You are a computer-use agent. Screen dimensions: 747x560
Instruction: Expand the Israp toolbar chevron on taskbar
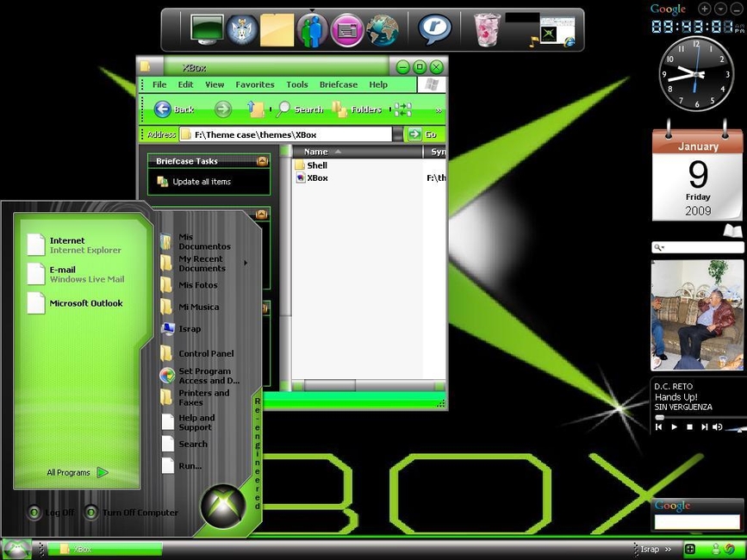[668, 549]
